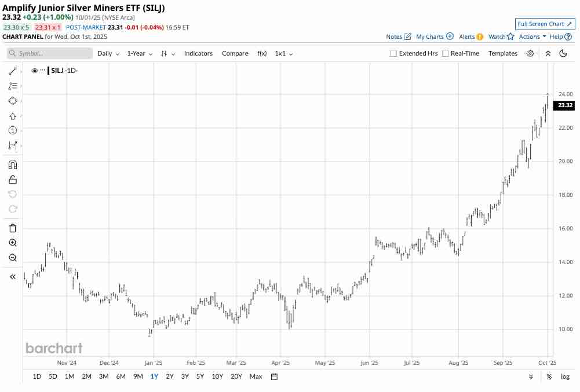The width and height of the screenshot is (580, 392).
Task: Select the 5Y range tab
Action: [200, 376]
